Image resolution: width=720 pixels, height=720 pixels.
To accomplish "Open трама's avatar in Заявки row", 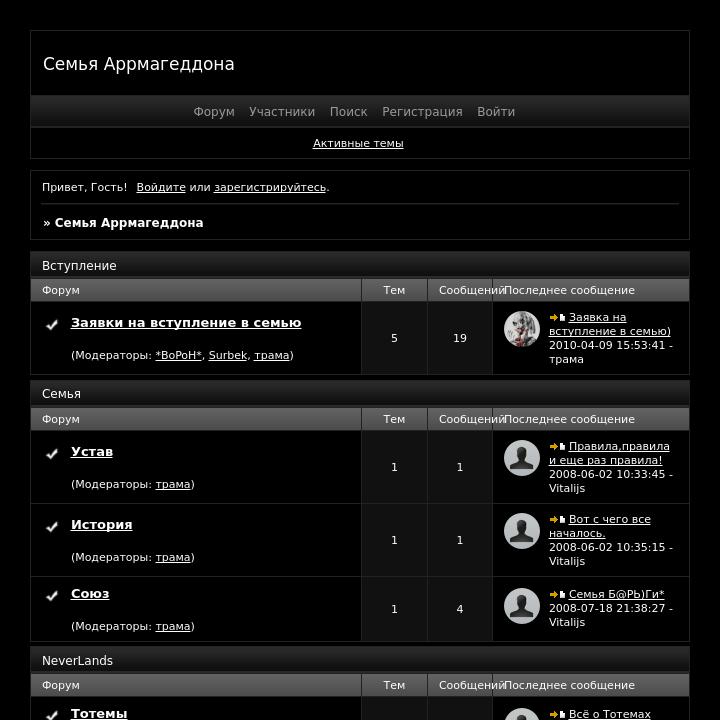I will (522, 329).
